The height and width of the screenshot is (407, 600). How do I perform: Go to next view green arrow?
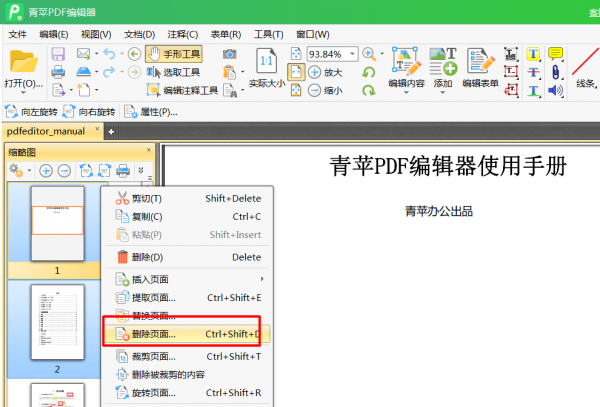click(x=134, y=72)
